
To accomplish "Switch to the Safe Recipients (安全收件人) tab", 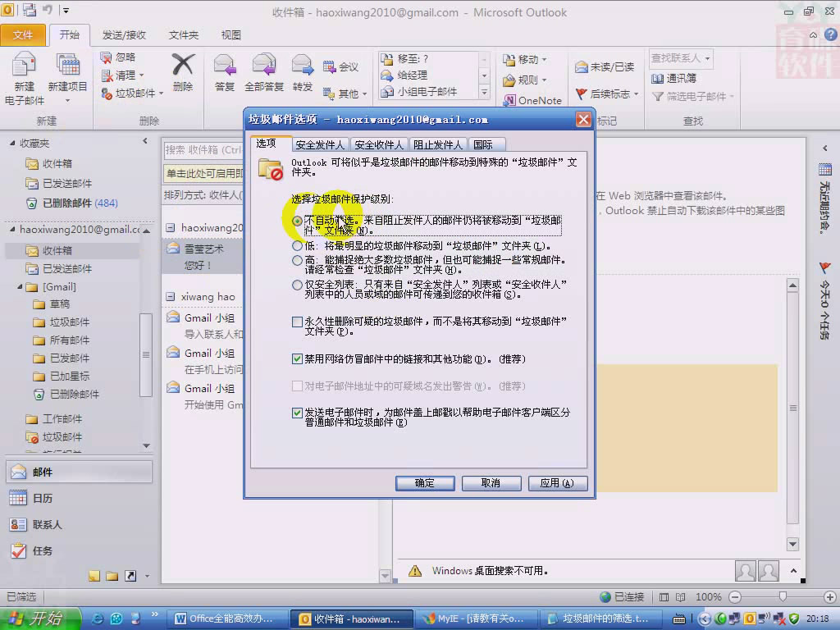I will click(x=379, y=144).
